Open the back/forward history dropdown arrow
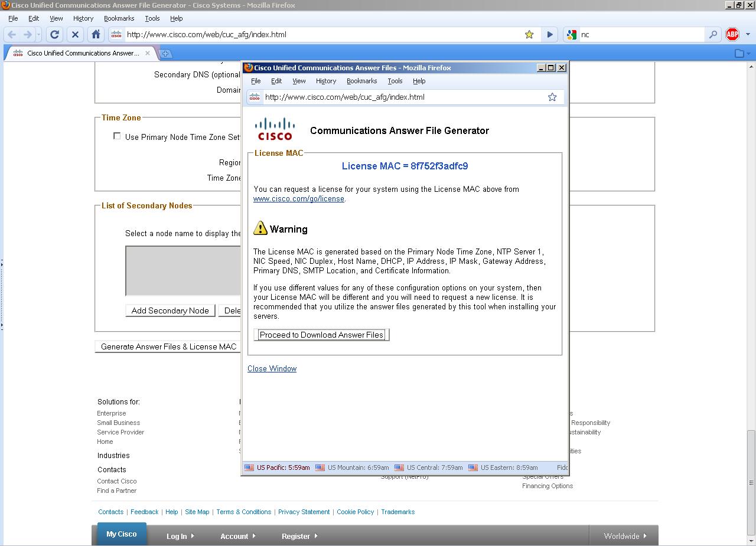This screenshot has width=756, height=546. (38, 35)
